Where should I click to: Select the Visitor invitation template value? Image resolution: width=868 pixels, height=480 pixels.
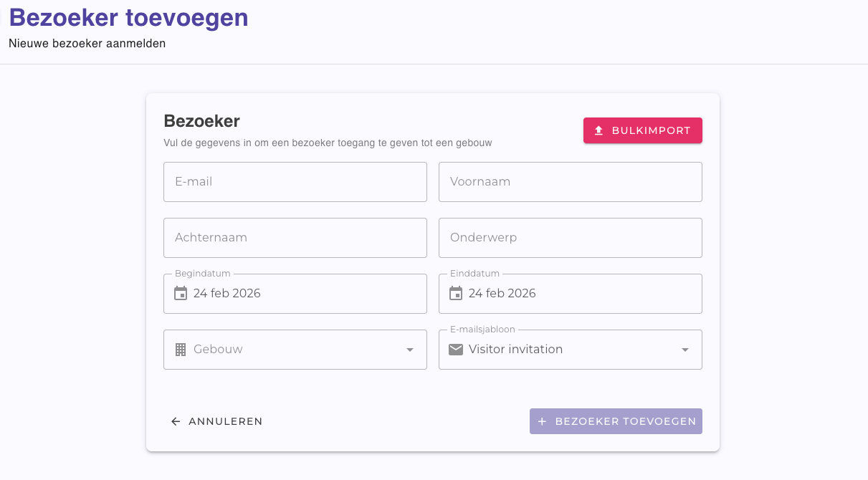(x=515, y=350)
